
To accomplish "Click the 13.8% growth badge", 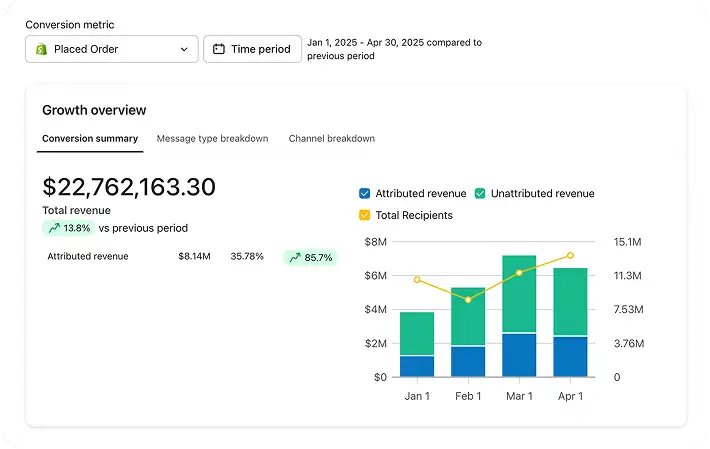I will tap(68, 228).
